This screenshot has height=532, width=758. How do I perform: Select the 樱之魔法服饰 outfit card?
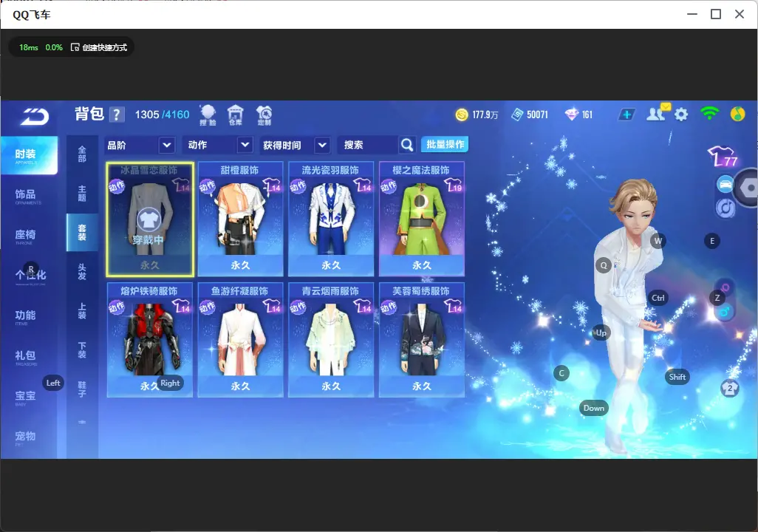click(422, 219)
